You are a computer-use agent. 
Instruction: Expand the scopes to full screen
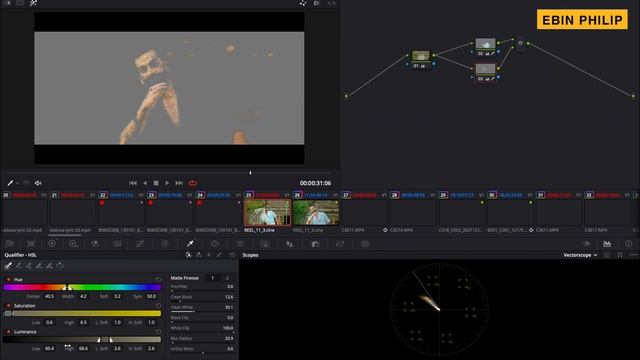[620, 255]
